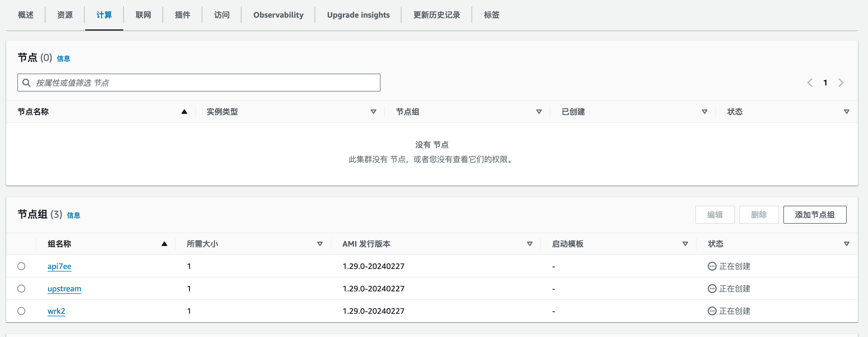The image size is (868, 337).
Task: Click the 组名称 column header
Action: click(59, 244)
